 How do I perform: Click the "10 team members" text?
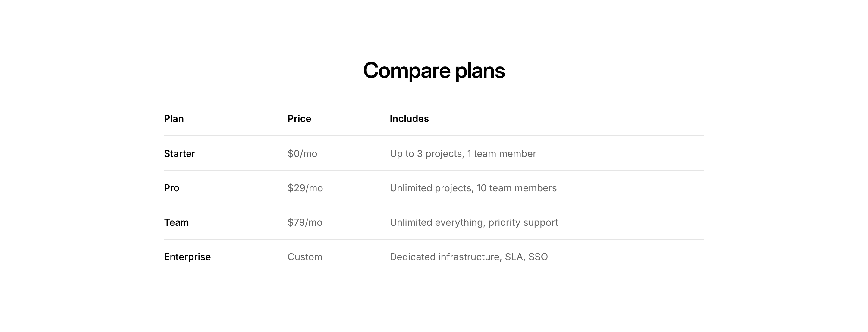click(x=517, y=188)
